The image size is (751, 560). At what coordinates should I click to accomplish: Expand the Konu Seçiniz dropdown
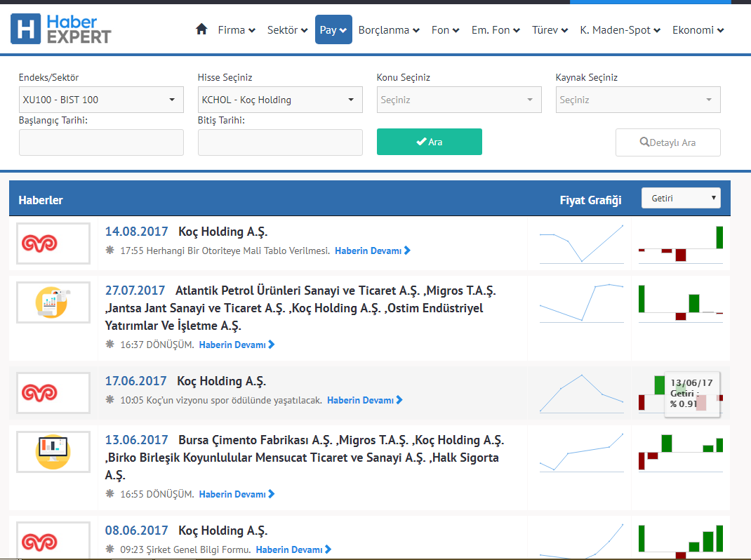tap(459, 100)
